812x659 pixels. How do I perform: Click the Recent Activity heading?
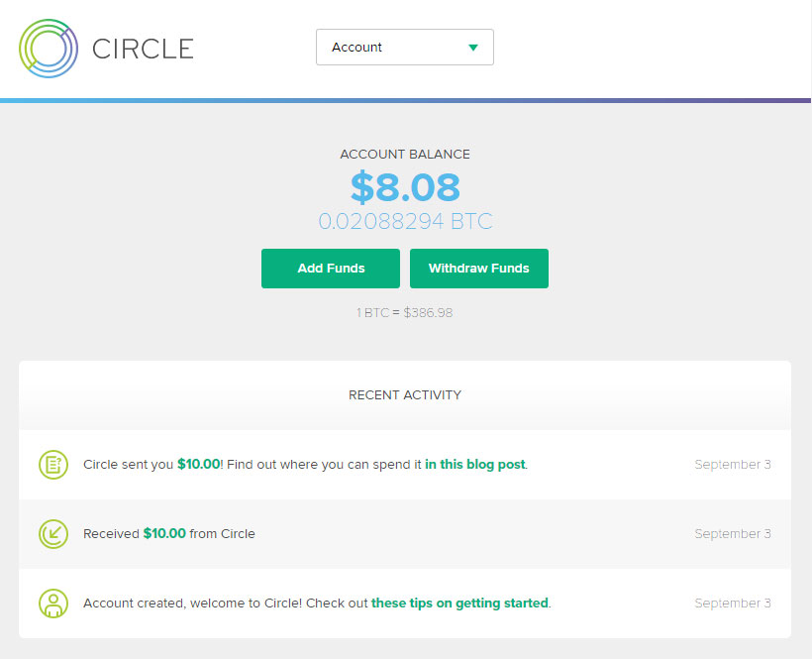tap(405, 395)
